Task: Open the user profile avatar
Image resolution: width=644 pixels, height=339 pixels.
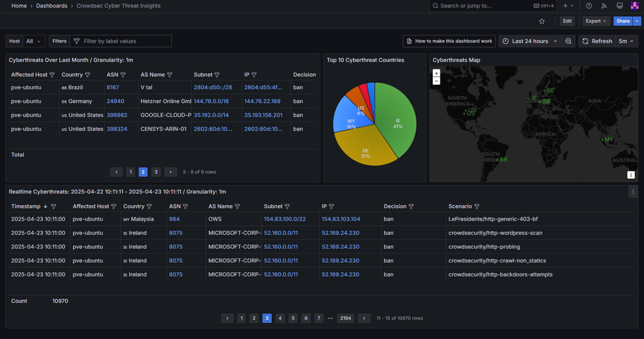Action: (x=634, y=6)
